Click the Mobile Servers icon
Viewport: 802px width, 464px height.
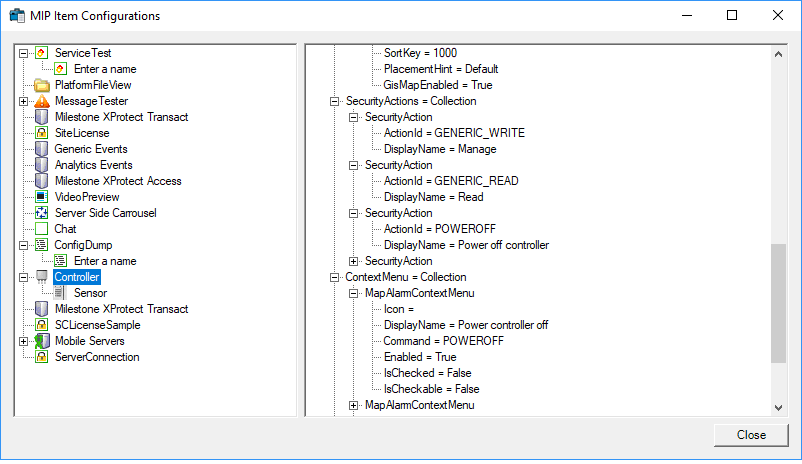point(41,341)
